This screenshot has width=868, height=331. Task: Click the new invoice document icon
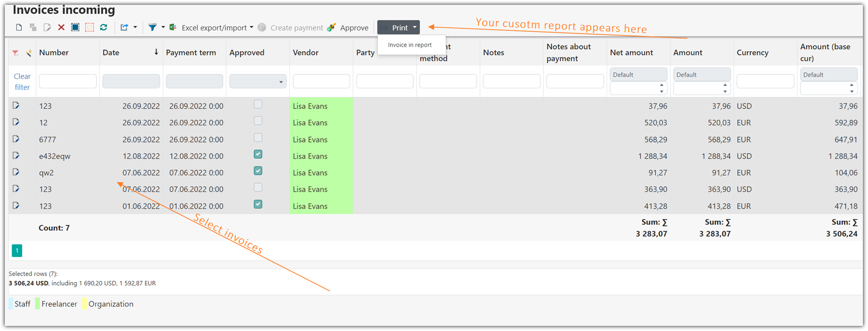[x=19, y=28]
